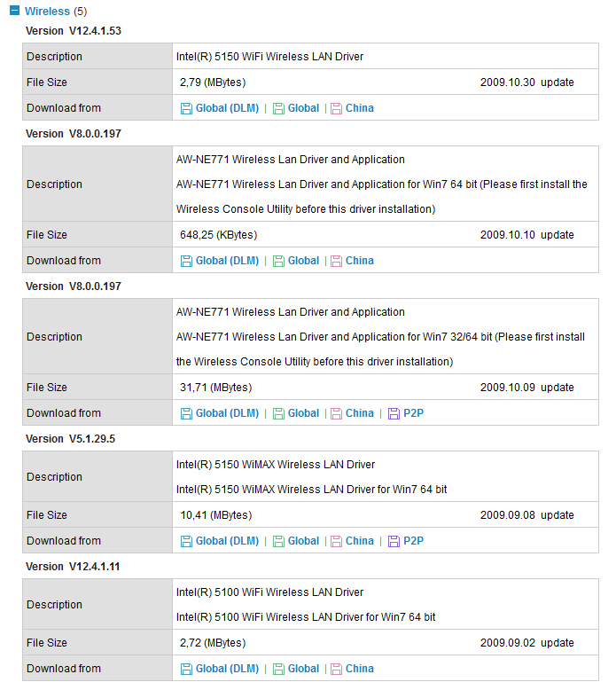Click green disk icon for V12.4.1.53 Global
616x690 pixels.
278,108
